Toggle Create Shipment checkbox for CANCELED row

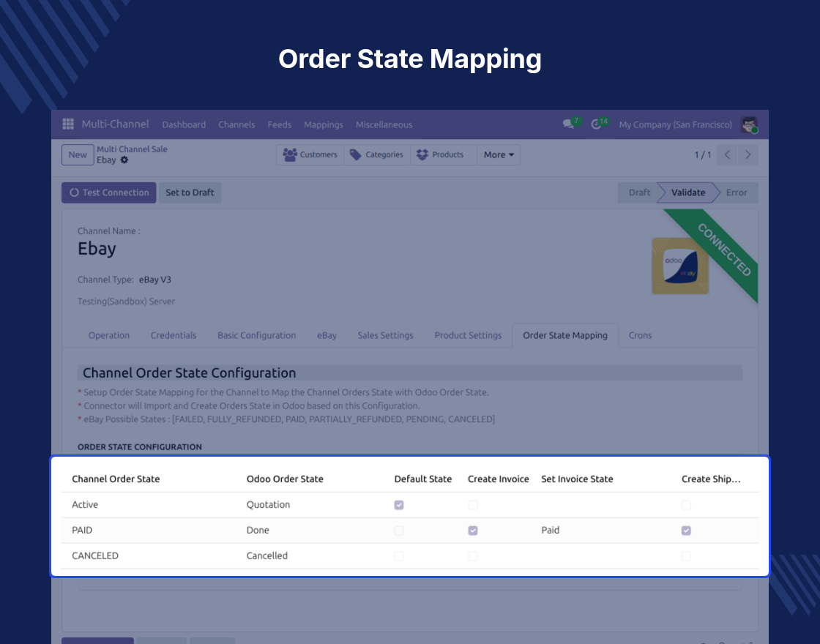click(x=686, y=556)
